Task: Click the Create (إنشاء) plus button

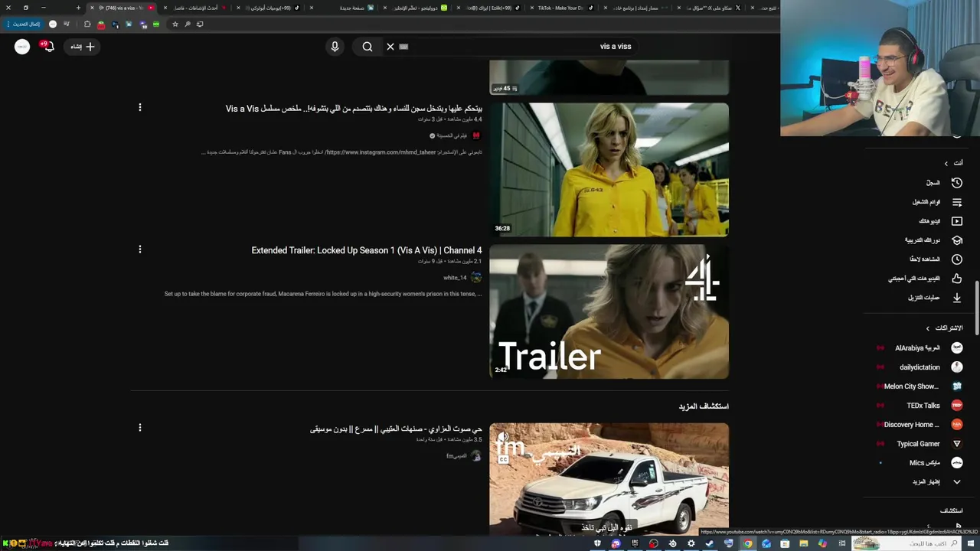Action: click(x=83, y=47)
